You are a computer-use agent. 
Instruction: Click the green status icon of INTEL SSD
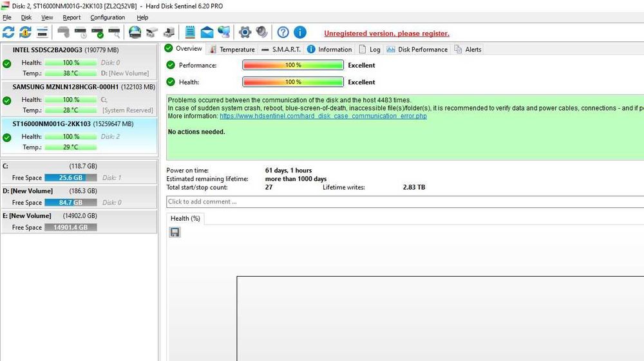point(7,64)
